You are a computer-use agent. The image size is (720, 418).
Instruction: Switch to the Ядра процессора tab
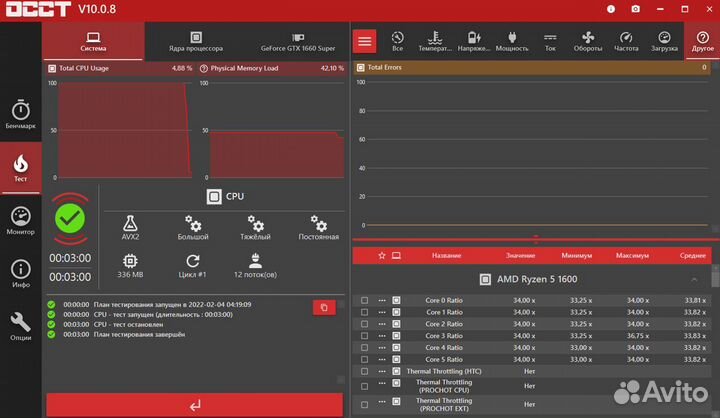(x=196, y=41)
